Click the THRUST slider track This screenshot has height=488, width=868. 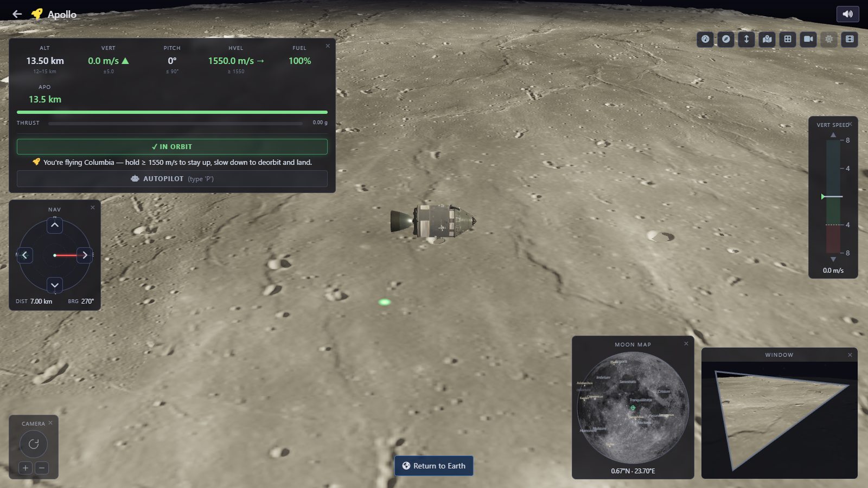pyautogui.click(x=175, y=124)
